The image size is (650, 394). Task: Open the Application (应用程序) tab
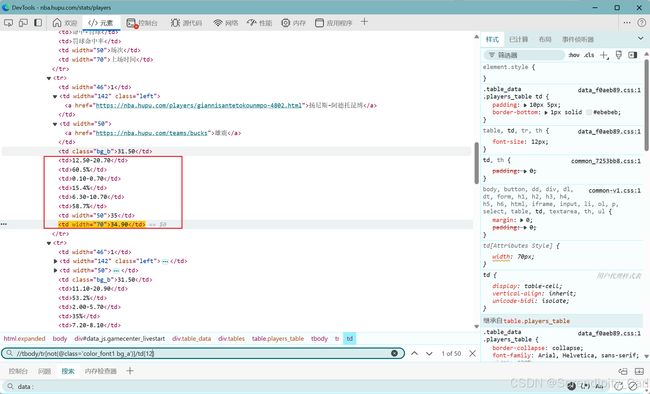click(x=333, y=23)
